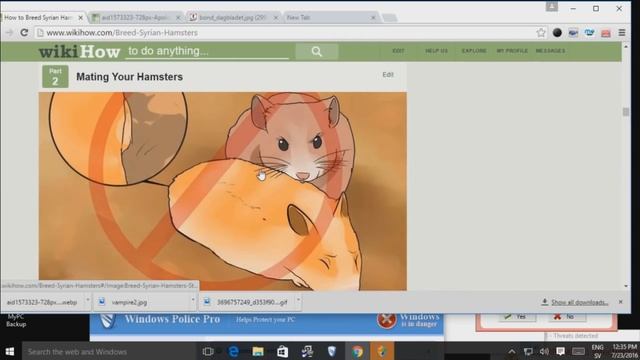Open the vampire2.jpg downloaded file
The image size is (640, 360).
(141, 302)
